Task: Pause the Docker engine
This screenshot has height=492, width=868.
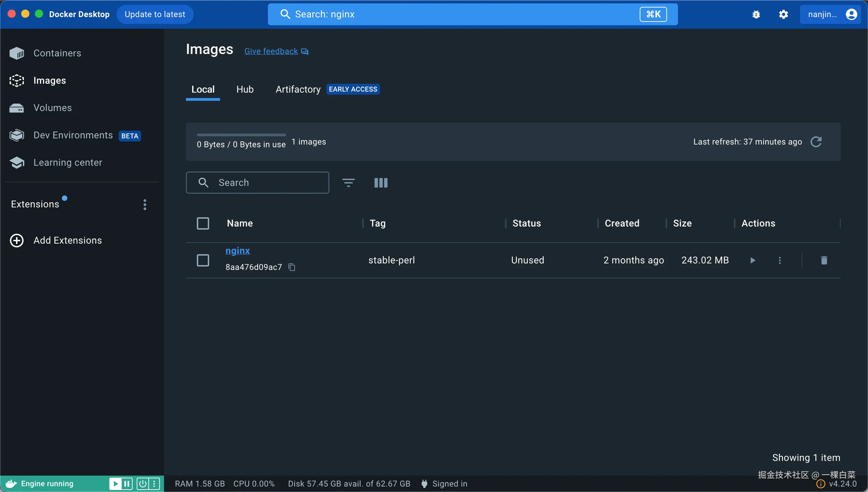Action: (127, 484)
